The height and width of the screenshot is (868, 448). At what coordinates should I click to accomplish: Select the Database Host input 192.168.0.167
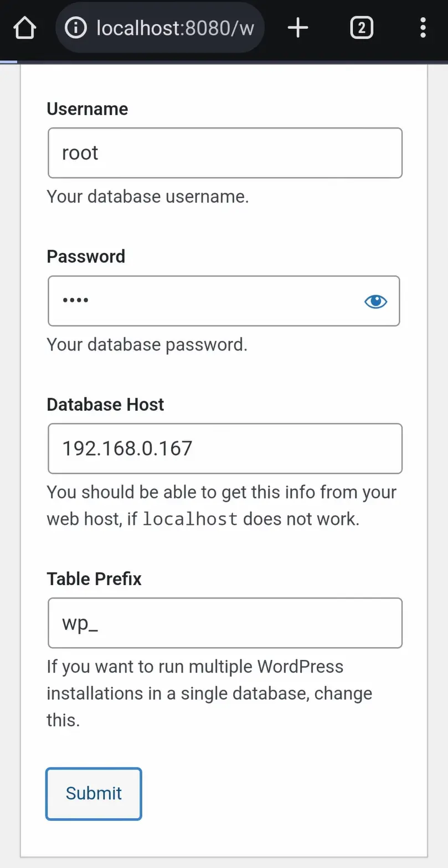click(225, 448)
